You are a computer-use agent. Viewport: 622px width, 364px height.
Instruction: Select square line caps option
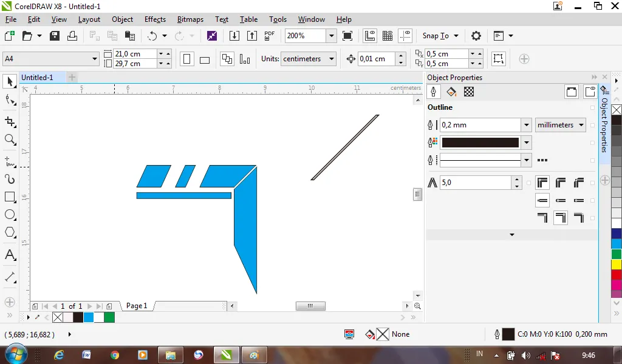pos(542,200)
